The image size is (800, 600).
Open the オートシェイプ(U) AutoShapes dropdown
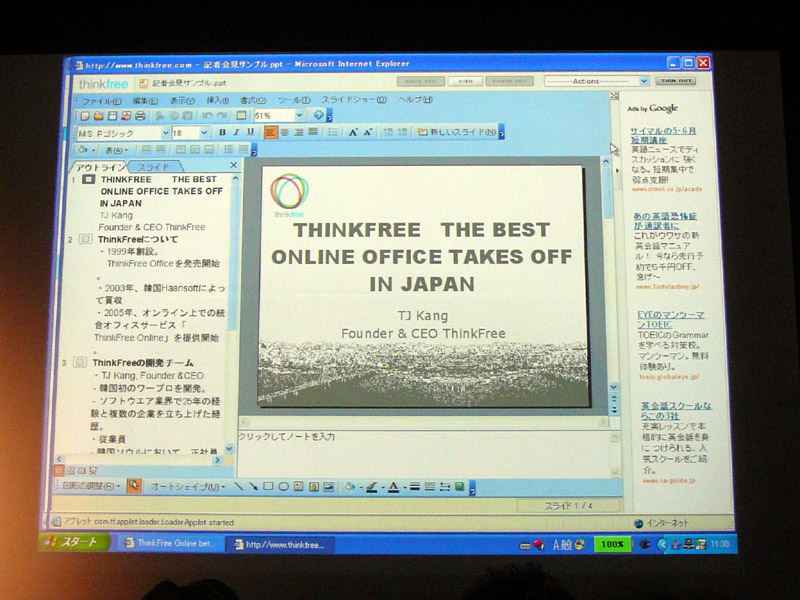(x=187, y=487)
